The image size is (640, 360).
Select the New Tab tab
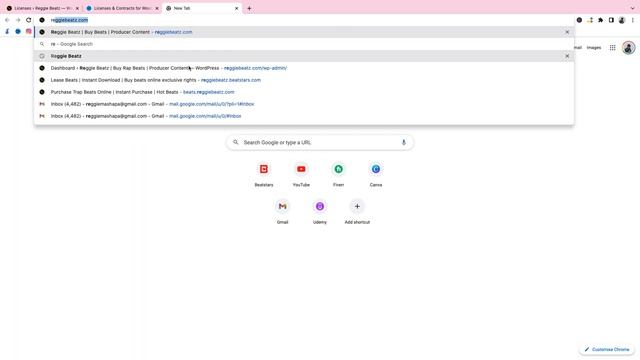201,8
